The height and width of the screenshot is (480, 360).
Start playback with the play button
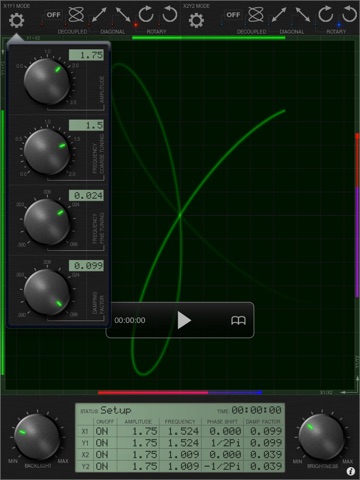point(184,320)
